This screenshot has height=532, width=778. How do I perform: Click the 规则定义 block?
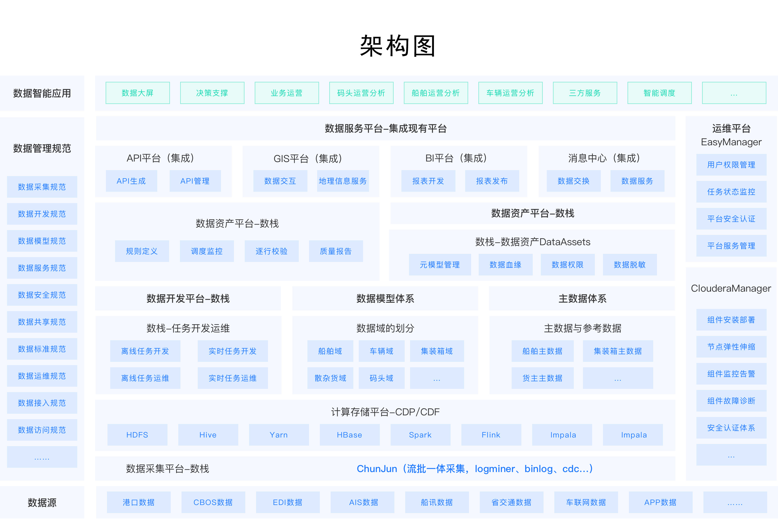click(142, 251)
